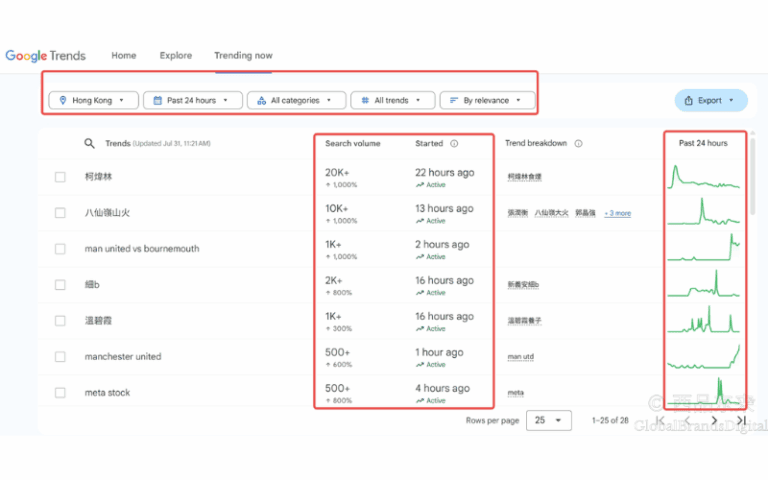Go to previous page arrow
The width and height of the screenshot is (768, 480).
coord(686,420)
